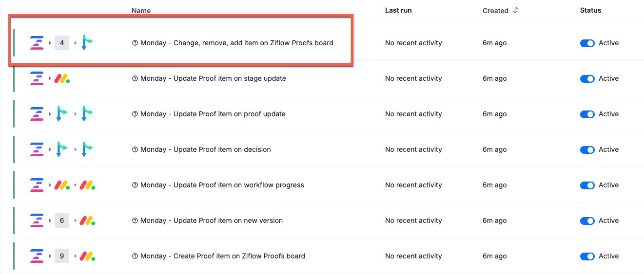
Task: Sort by the Created column arrow
Action: click(516, 10)
